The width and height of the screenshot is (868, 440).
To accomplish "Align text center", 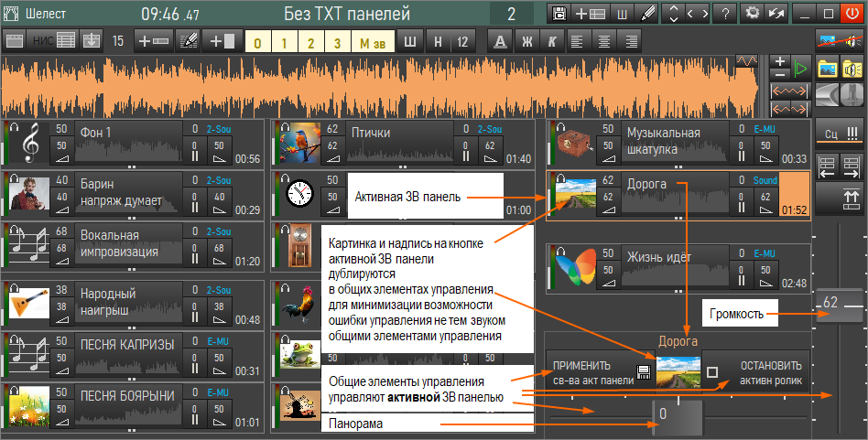I will click(x=604, y=41).
